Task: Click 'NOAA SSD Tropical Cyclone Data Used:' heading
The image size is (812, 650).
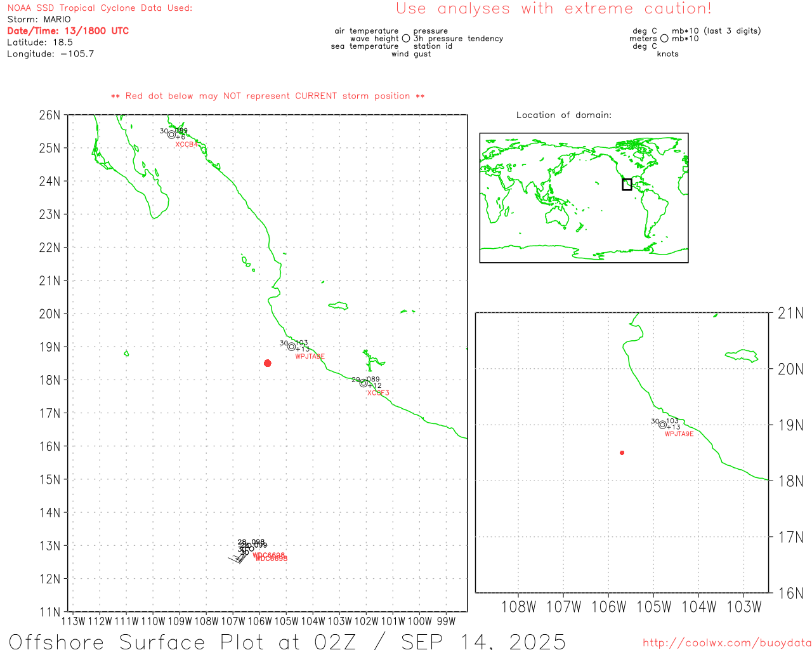Action: pos(100,8)
